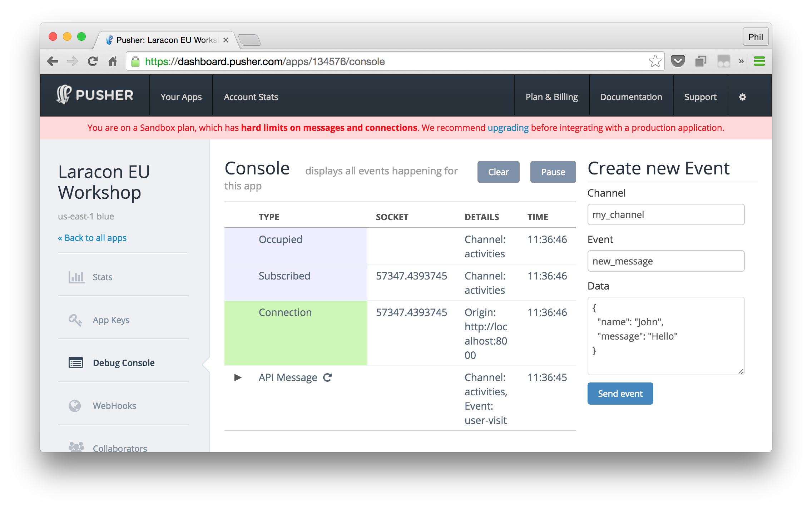Bookmark this page with the star icon

tap(655, 61)
